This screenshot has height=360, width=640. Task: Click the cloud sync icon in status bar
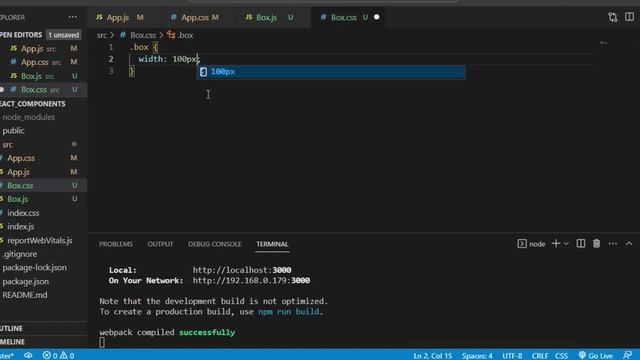28,356
